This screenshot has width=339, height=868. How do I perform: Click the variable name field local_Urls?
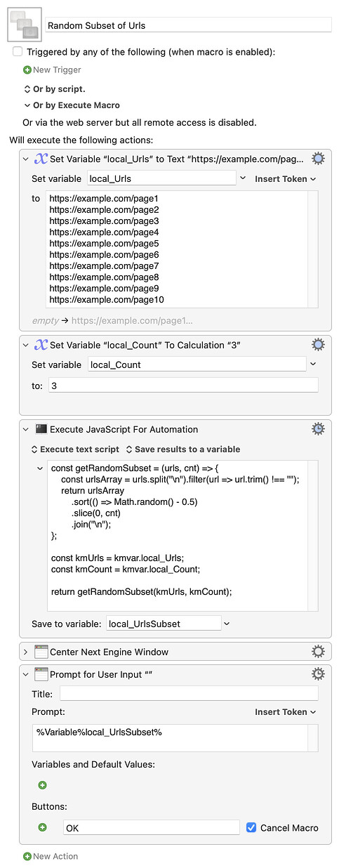coord(161,178)
